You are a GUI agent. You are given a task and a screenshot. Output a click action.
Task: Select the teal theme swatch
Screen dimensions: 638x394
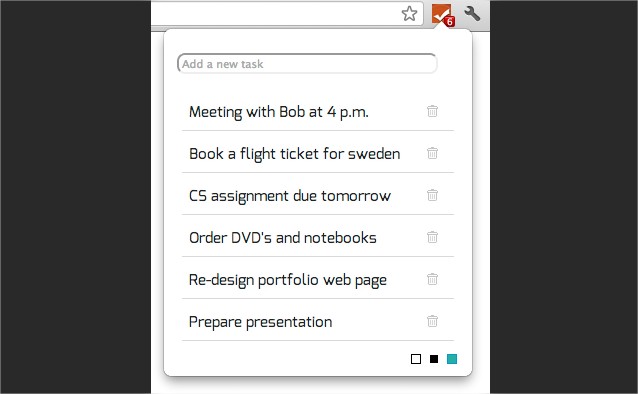[x=452, y=359]
